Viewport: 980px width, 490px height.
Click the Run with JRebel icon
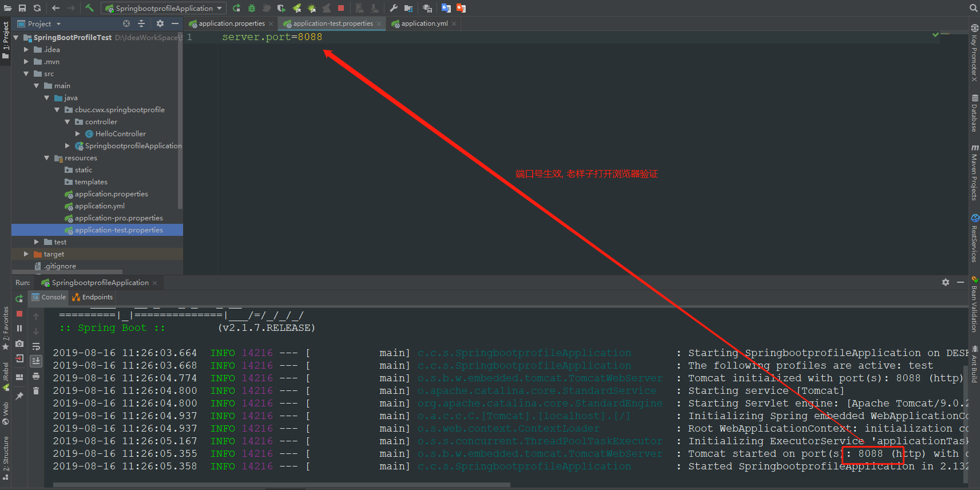[296, 8]
